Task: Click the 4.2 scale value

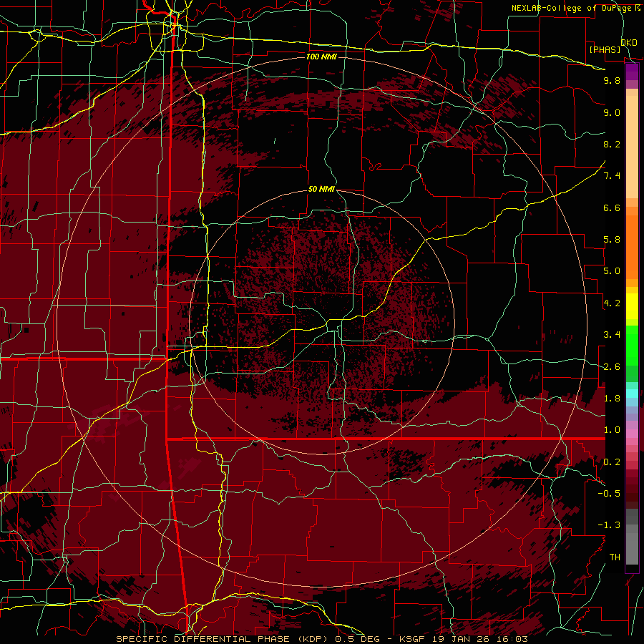Action: (612, 303)
